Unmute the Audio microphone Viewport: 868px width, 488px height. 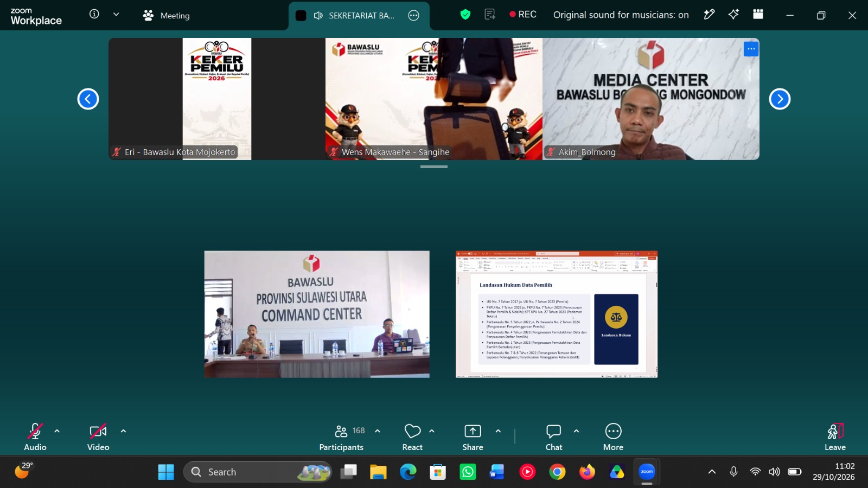(35, 436)
